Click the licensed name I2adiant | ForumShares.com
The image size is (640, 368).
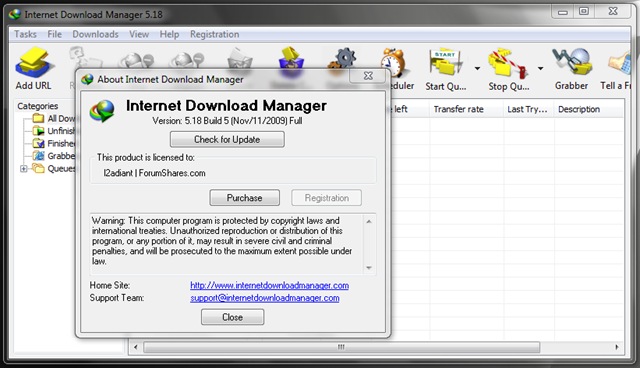tap(154, 173)
